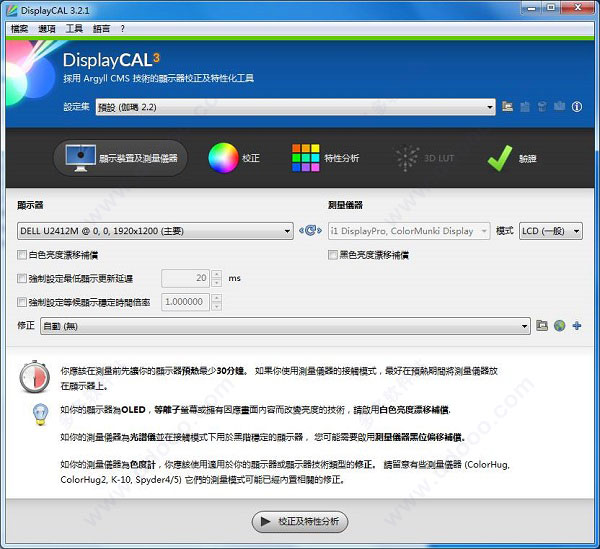600x549 pixels.
Task: Click the delete settings trash icon
Action: (542, 106)
